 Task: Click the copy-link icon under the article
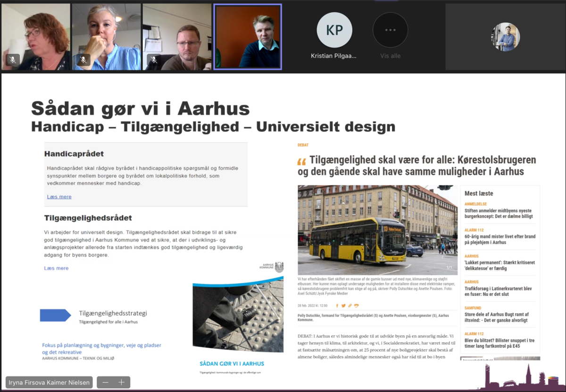click(350, 306)
